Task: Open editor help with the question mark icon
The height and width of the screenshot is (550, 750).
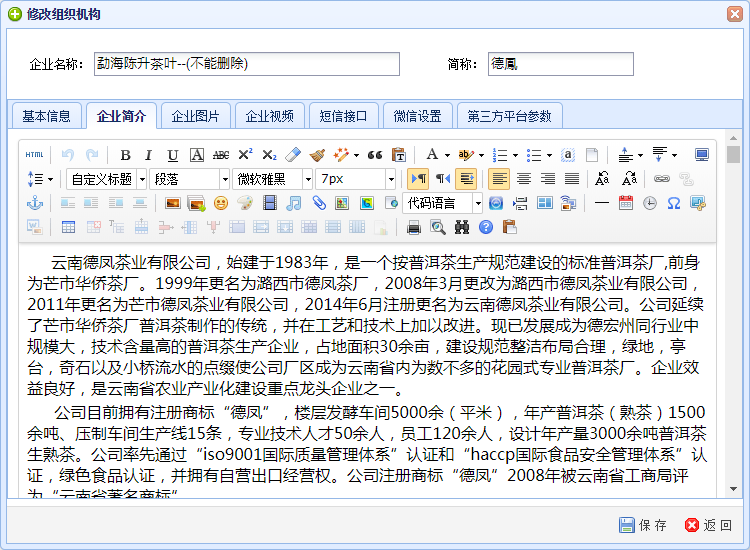Action: [x=485, y=227]
